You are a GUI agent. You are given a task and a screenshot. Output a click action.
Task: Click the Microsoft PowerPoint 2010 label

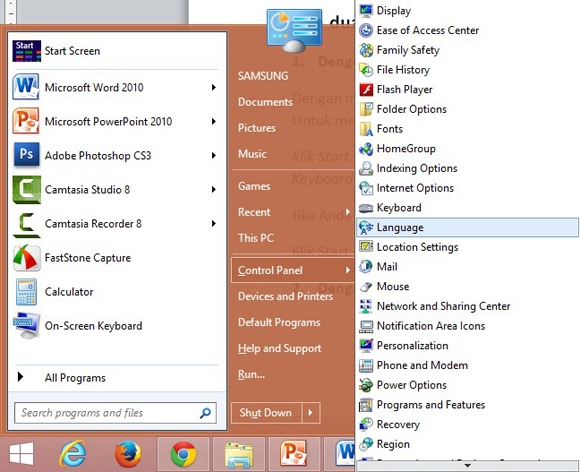click(108, 121)
